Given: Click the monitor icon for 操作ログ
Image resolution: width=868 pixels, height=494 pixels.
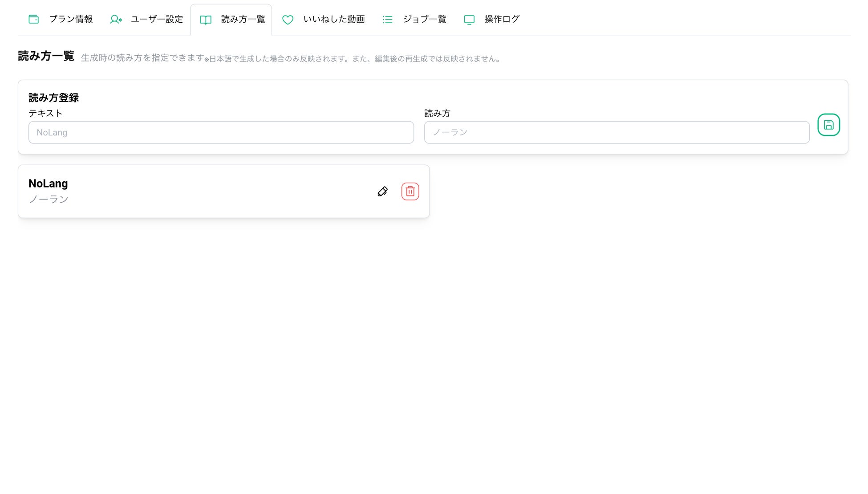Looking at the screenshot, I should click(x=469, y=20).
